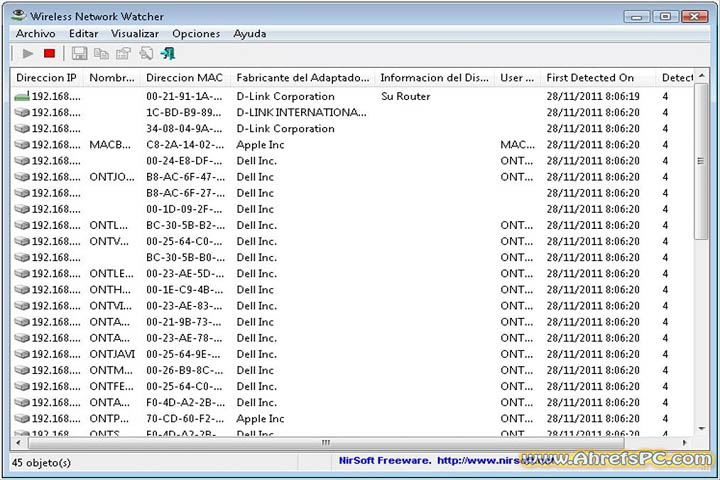Image resolution: width=720 pixels, height=480 pixels.
Task: Stop scanning with the red square icon
Action: pos(49,54)
